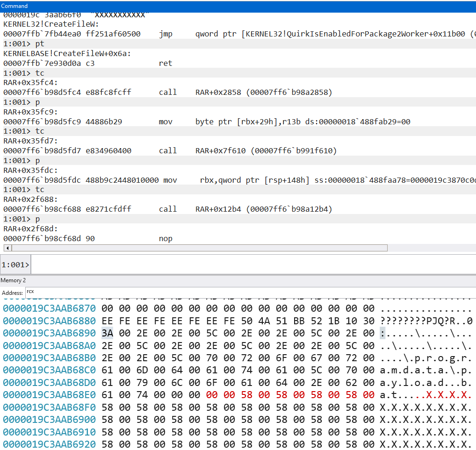This screenshot has width=476, height=450.
Task: Click memory address 0000019C3AAB6870
Action: (49, 308)
